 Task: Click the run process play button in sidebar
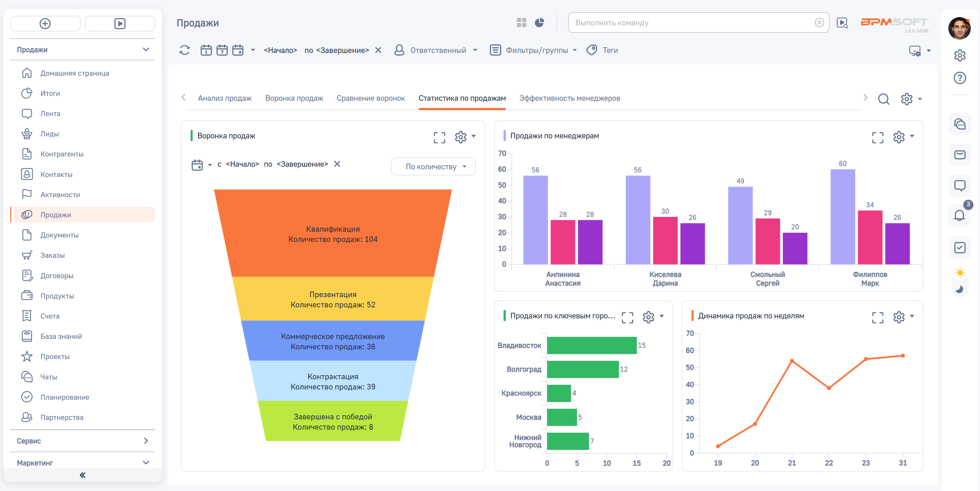pos(120,24)
